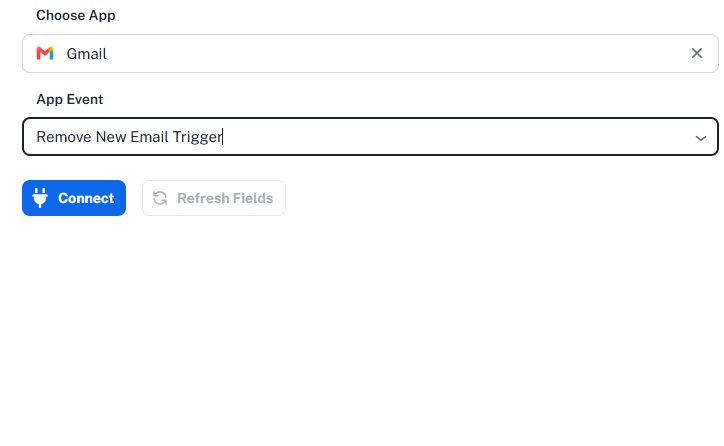Viewport: 724px width, 446px height.
Task: Click 'Remove New Email Trigger' text
Action: 129,137
